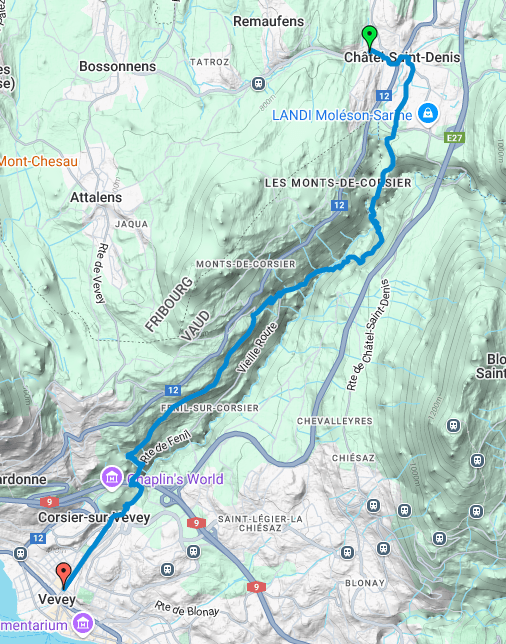
Task: Open the Chaplin's World label
Action: (175, 479)
